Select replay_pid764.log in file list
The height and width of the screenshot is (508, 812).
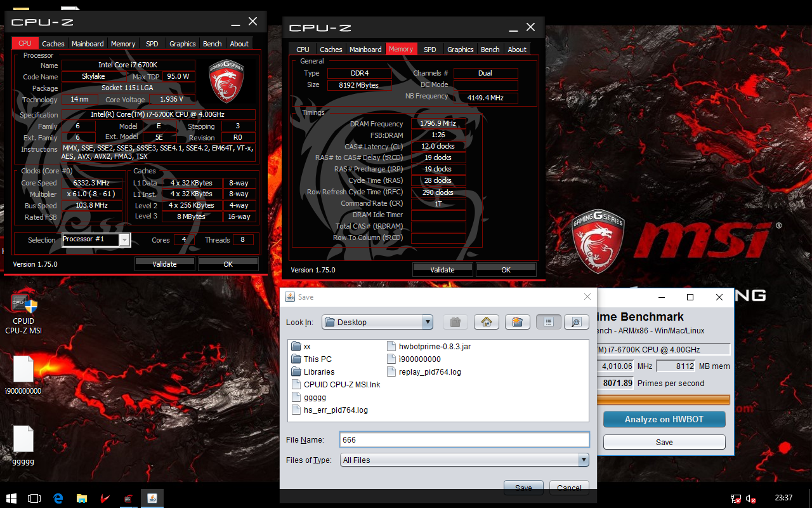tap(424, 372)
